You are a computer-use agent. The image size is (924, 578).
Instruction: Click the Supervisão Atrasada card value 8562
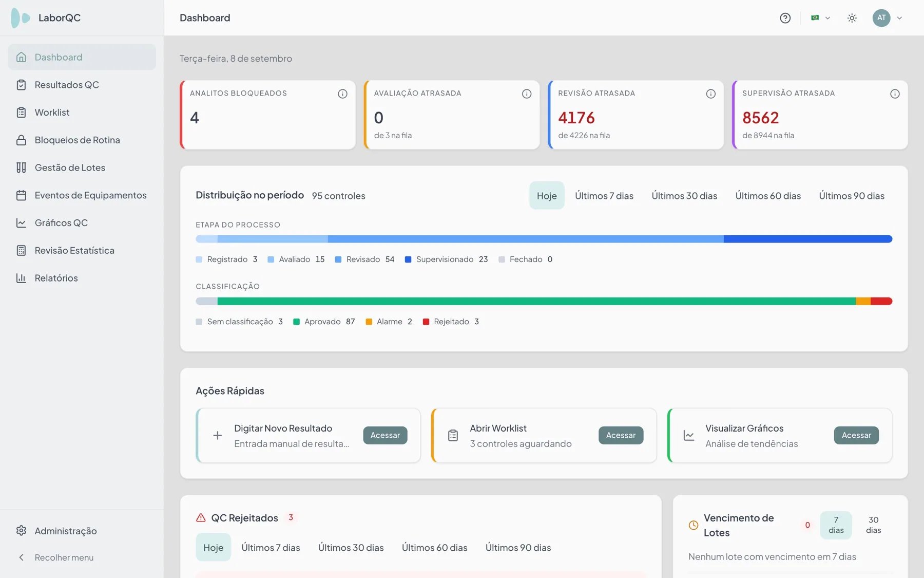coord(761,118)
